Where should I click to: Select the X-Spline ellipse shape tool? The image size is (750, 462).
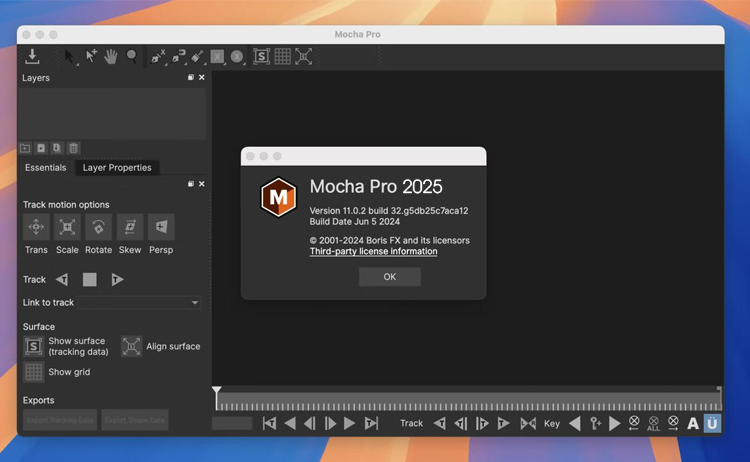237,56
